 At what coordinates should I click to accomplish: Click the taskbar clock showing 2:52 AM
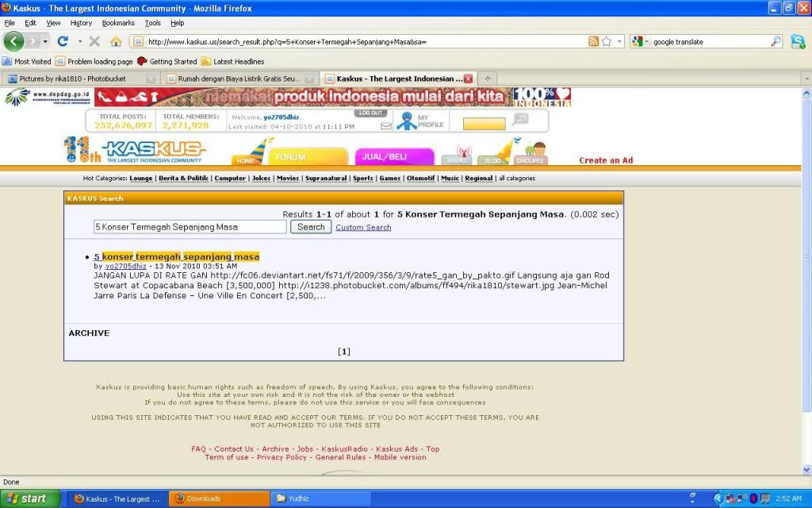point(789,498)
